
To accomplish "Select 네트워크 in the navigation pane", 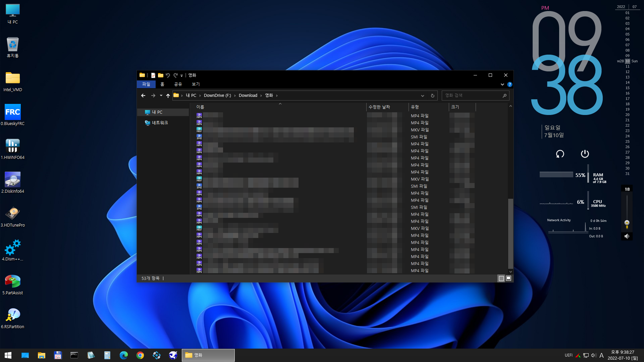I will [x=156, y=123].
